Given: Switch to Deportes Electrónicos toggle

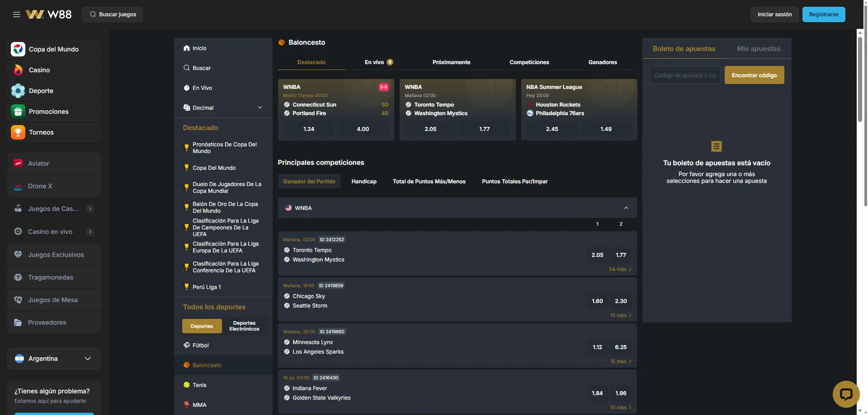Looking at the screenshot, I should point(244,326).
